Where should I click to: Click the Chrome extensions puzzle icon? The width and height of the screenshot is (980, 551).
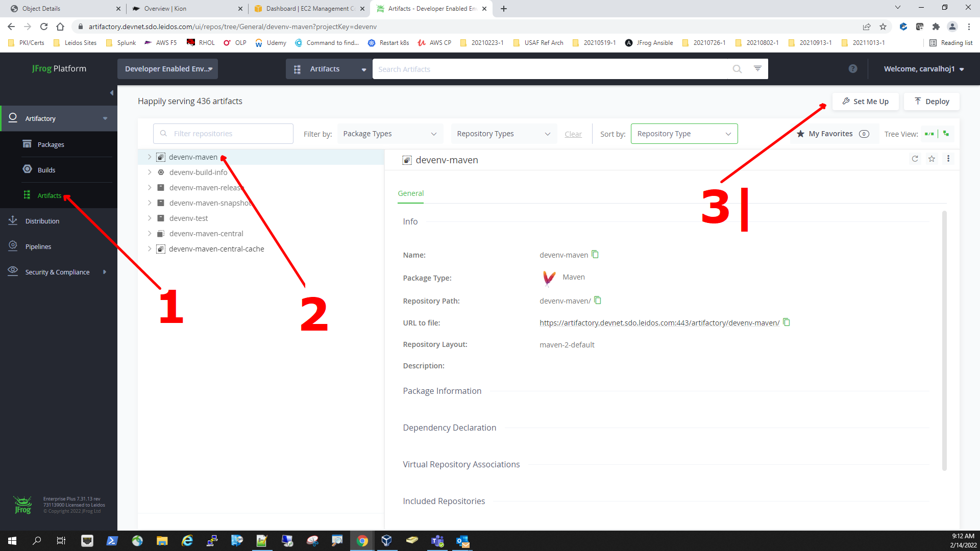pos(936,27)
